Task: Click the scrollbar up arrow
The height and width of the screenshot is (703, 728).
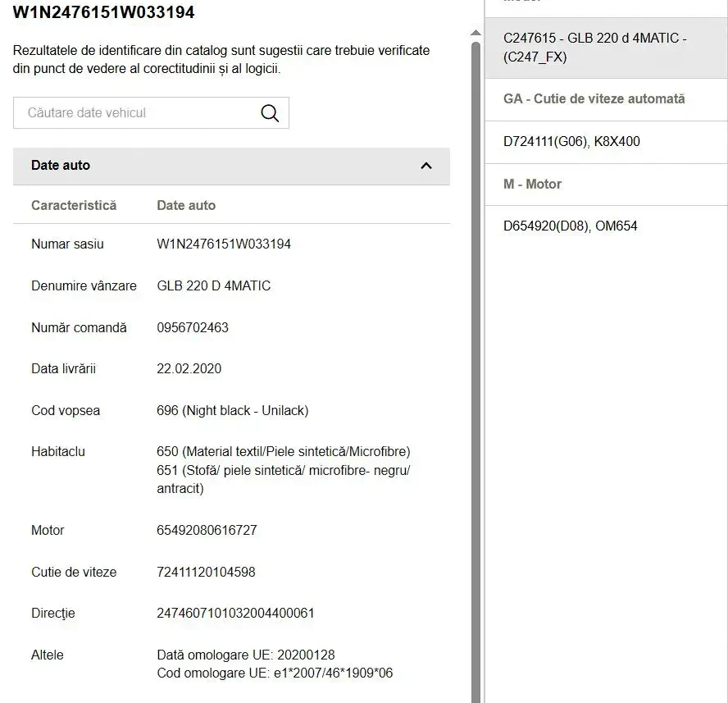Action: point(475,33)
